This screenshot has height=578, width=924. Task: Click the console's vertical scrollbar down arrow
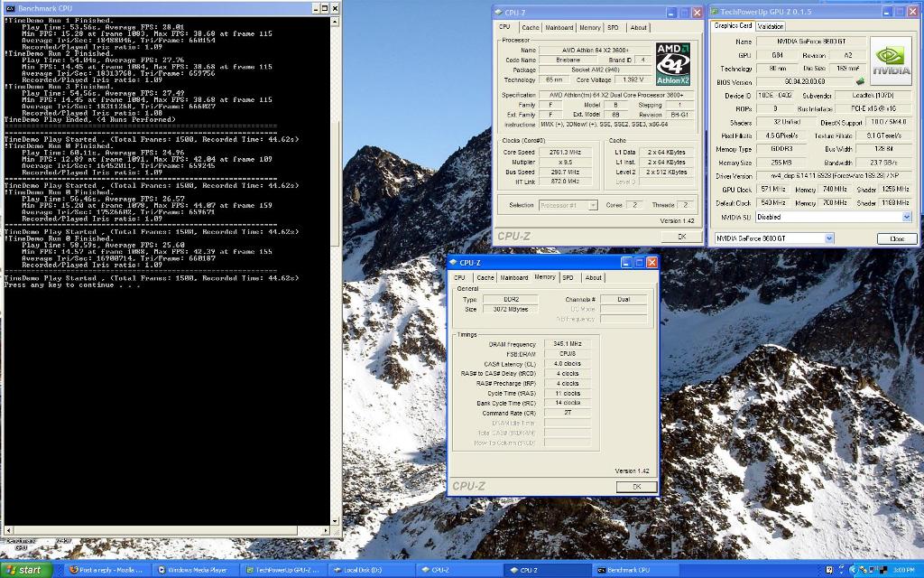click(x=335, y=521)
